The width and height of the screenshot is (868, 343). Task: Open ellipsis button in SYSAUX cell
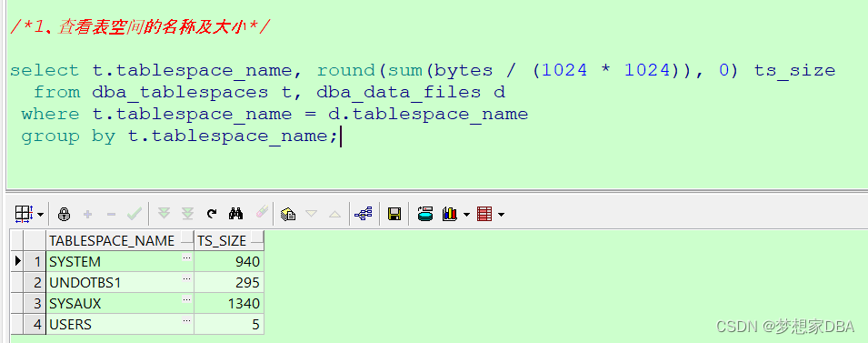(x=187, y=299)
